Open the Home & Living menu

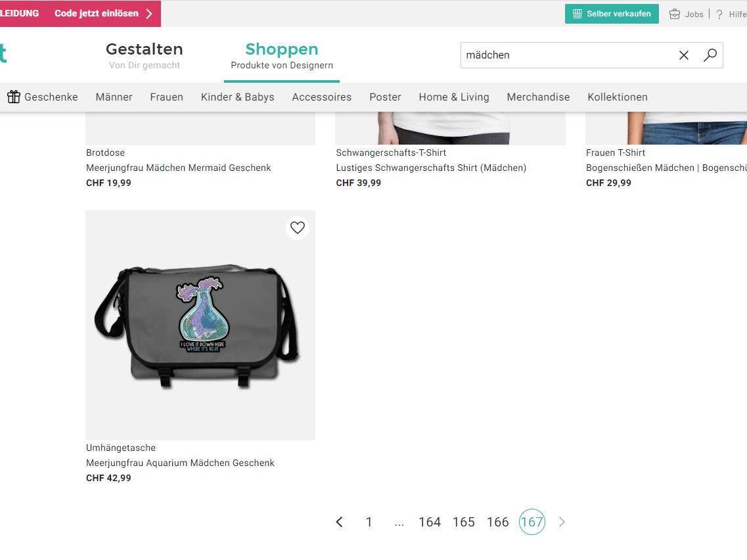pyautogui.click(x=454, y=97)
